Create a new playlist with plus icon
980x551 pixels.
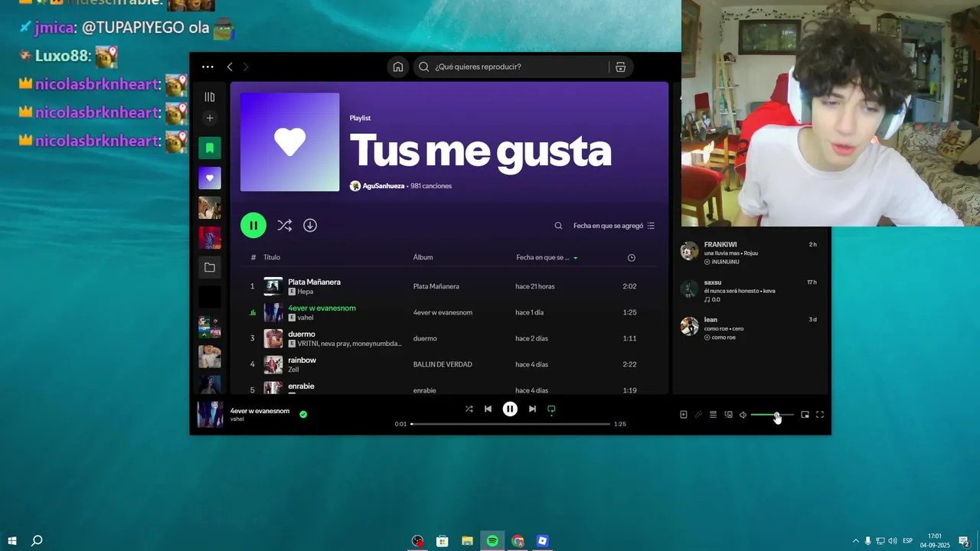point(210,118)
